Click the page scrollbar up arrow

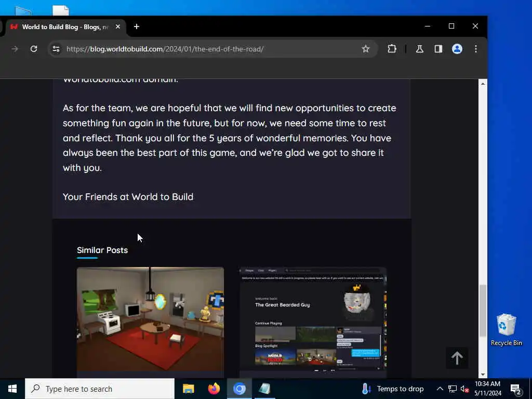[x=483, y=84]
